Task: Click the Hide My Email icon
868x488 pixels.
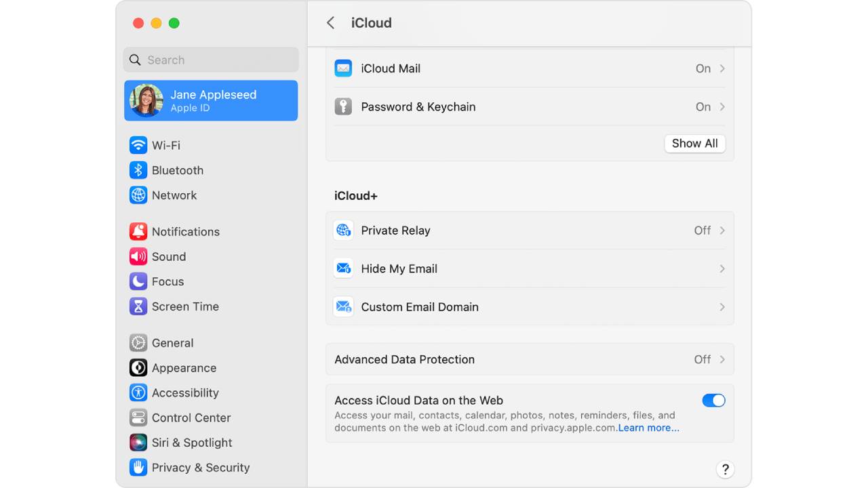Action: 343,268
